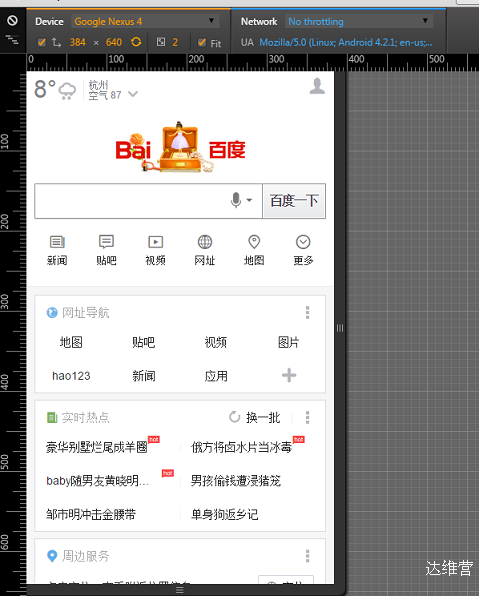The height and width of the screenshot is (596, 479).
Task: Toggle the device dimensions checkbox
Action: pos(42,42)
